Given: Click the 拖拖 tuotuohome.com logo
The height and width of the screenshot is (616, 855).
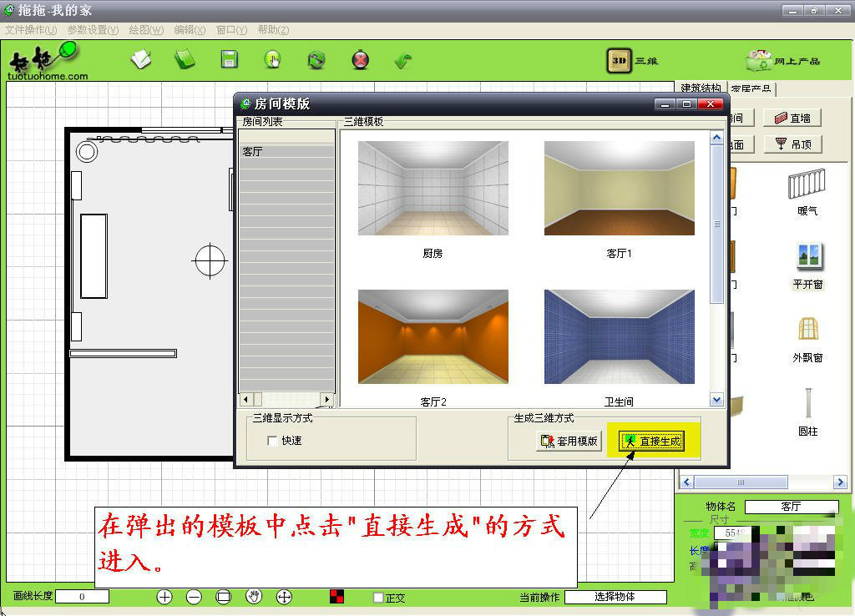Looking at the screenshot, I should 47,61.
